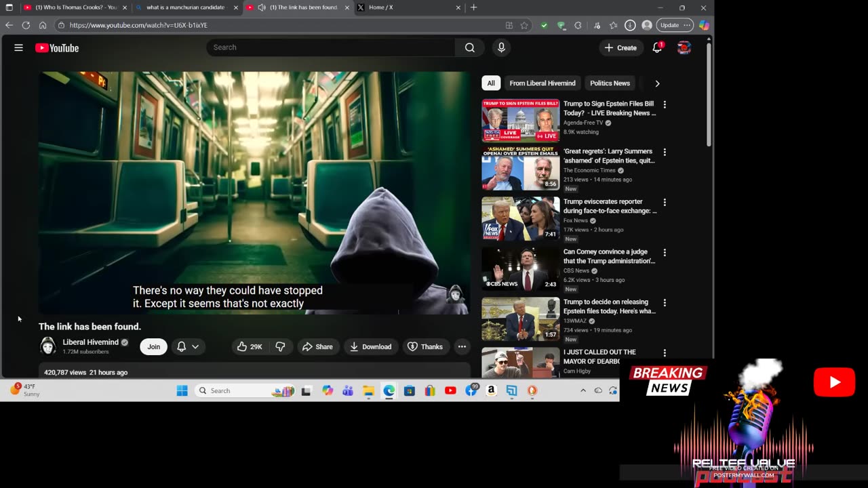Switch to 'what is a manchurian candidate' tab
Image resolution: width=868 pixels, height=488 pixels.
(x=186, y=7)
